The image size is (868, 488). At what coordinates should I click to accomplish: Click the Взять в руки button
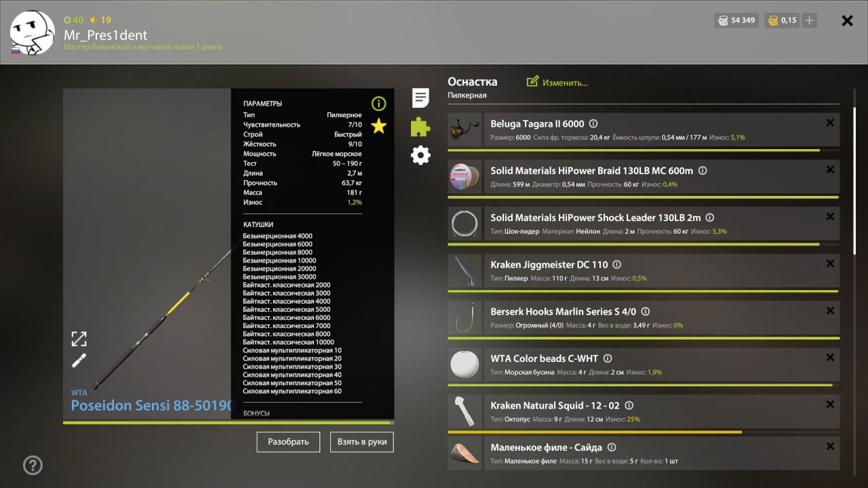[x=362, y=442]
